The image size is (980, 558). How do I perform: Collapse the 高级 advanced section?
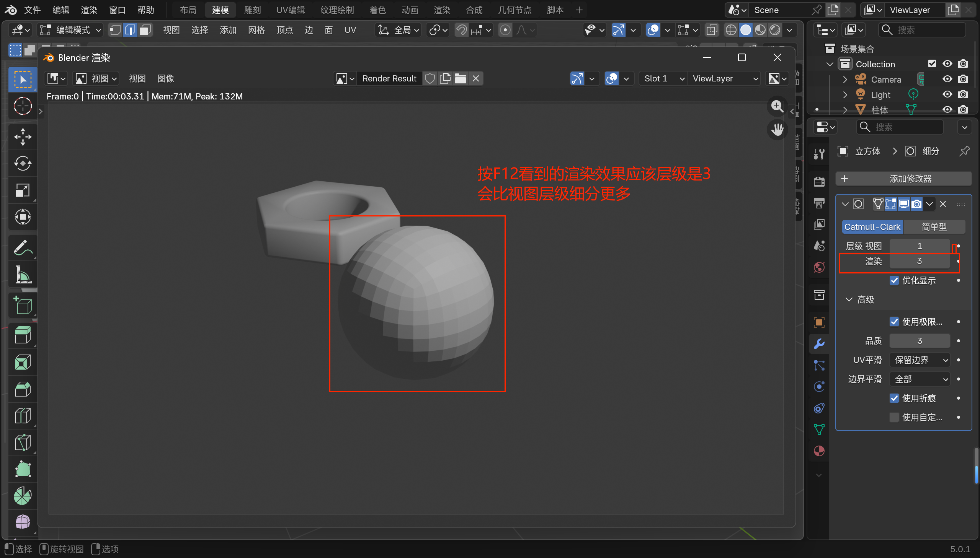click(x=849, y=300)
